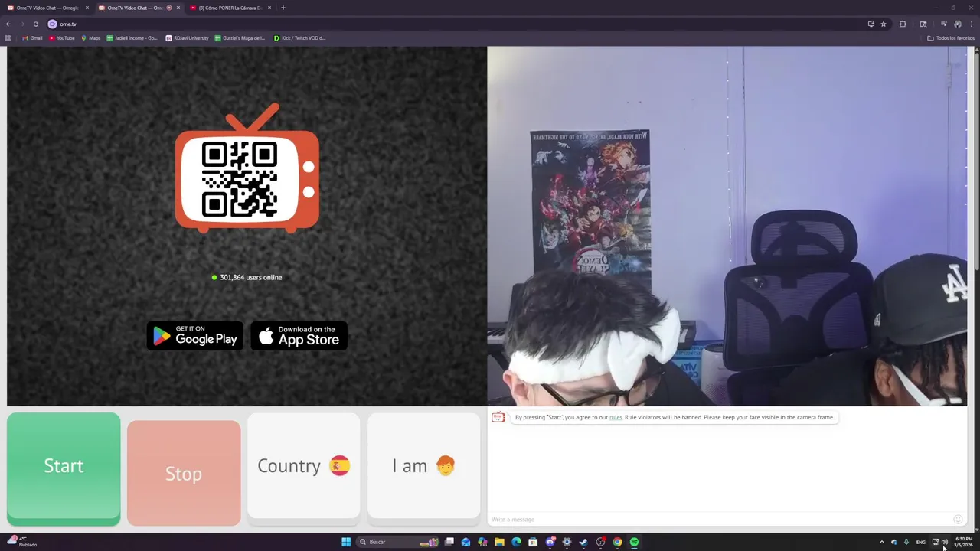Image resolution: width=980 pixels, height=551 pixels.
Task: Go back with the browser back arrow
Action: tap(8, 24)
